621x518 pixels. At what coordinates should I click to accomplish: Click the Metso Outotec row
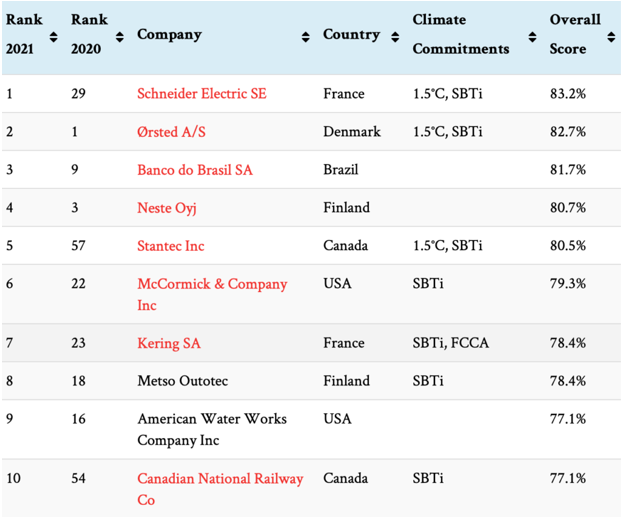(x=310, y=381)
